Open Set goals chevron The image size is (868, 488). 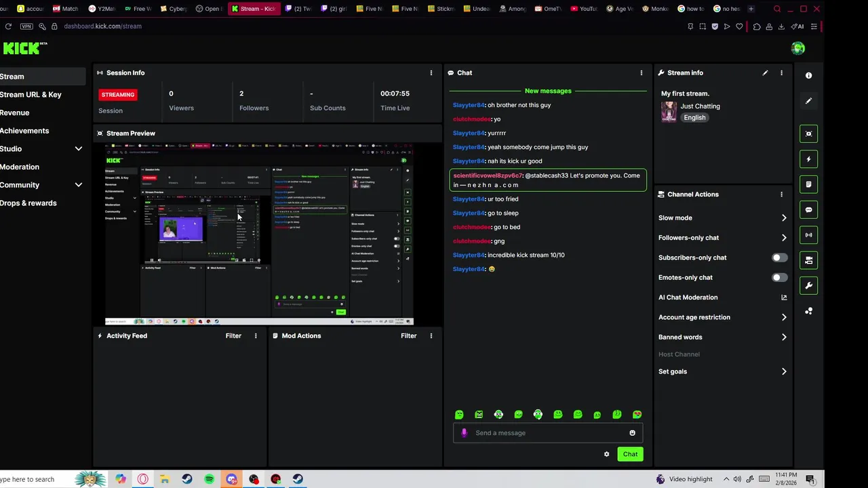784,371
